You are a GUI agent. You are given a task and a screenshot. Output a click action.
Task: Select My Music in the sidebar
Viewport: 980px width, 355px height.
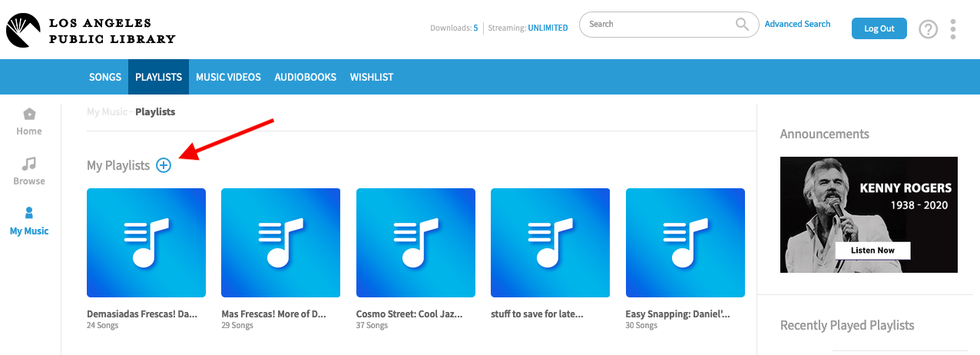pyautogui.click(x=29, y=221)
